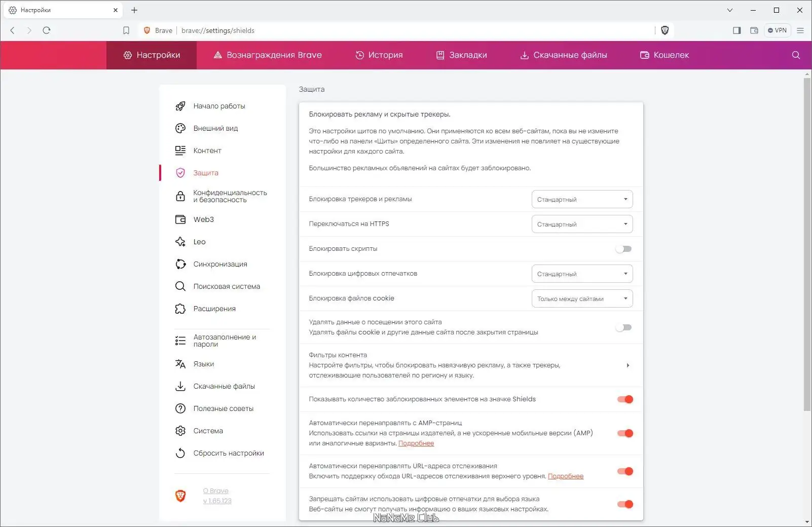Click the shield icon beside Защита
Image resolution: width=812 pixels, height=527 pixels.
click(180, 173)
